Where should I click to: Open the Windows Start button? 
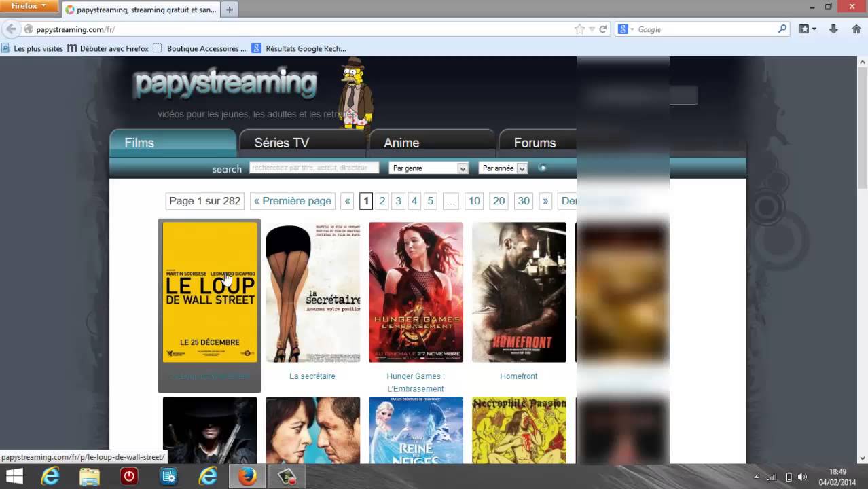[x=14, y=477]
